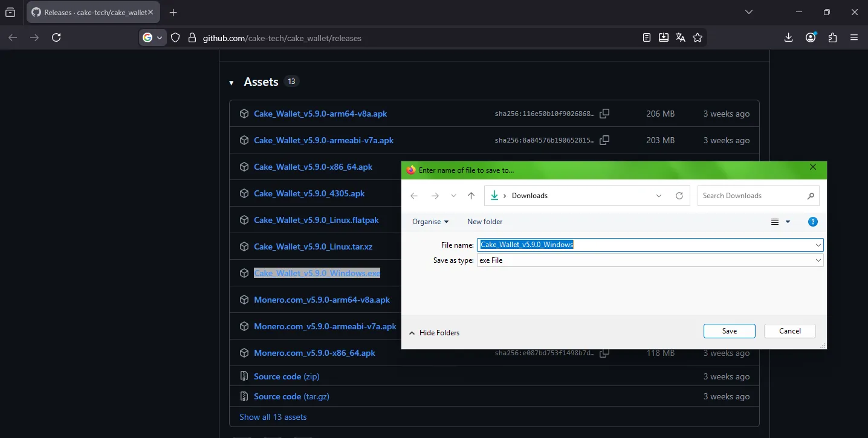Click the Cake_Wallet_v5.9.0_Windows.exe link
The image size is (868, 438).
coord(317,273)
